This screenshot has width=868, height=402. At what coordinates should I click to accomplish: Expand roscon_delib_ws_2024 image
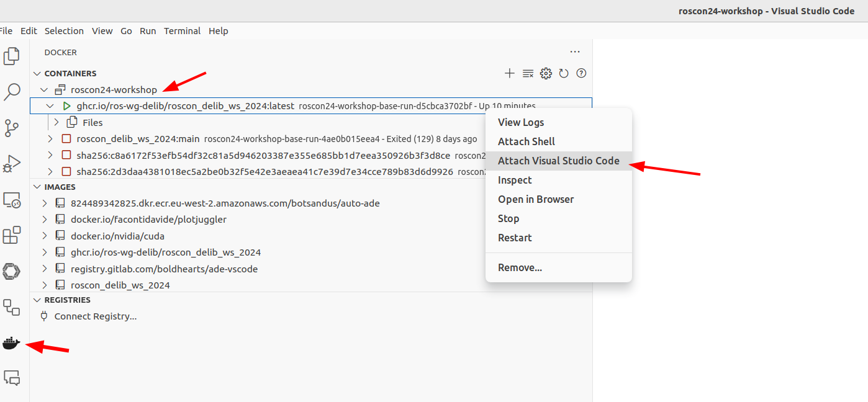44,285
